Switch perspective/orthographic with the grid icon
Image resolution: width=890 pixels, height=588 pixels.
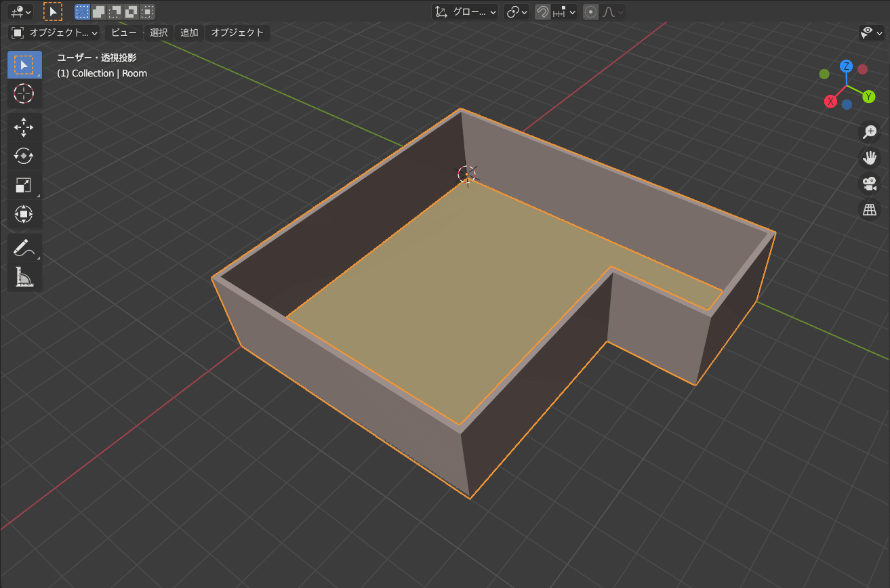869,210
